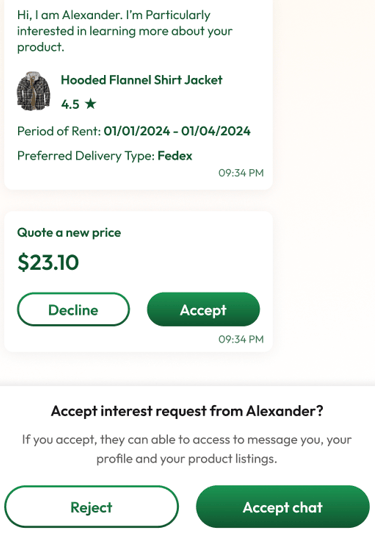Click the timestamp on the interest message

(x=241, y=173)
